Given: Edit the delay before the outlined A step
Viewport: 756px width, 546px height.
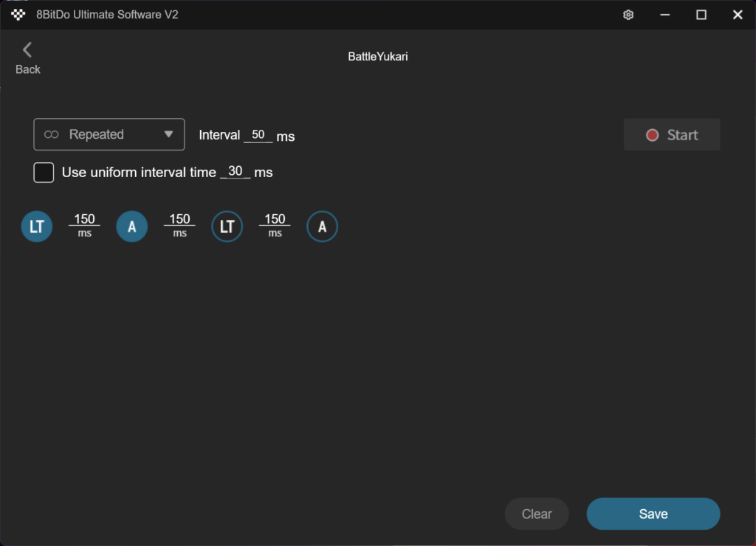Looking at the screenshot, I should click(x=275, y=219).
